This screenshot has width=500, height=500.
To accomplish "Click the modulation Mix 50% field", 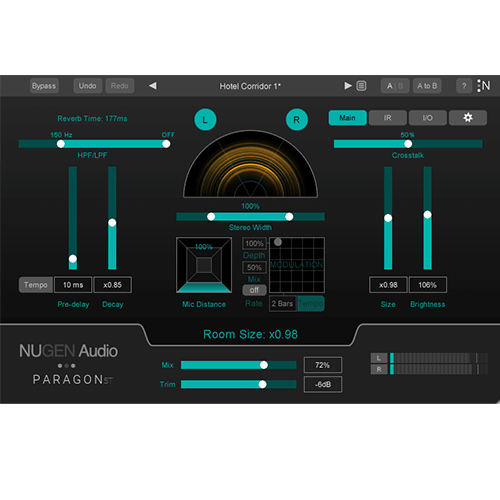I will (x=254, y=268).
